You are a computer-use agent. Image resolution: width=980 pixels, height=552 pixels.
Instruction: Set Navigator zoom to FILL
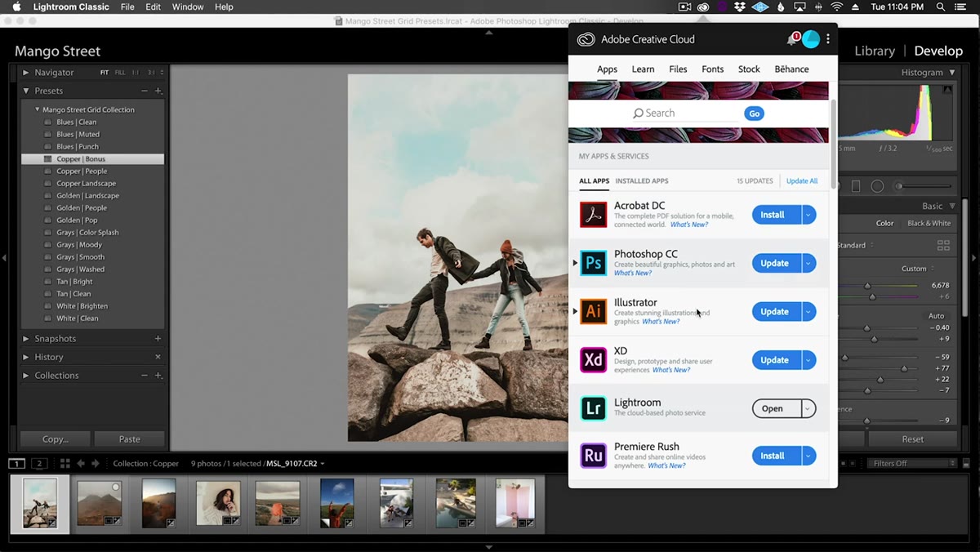pos(120,73)
